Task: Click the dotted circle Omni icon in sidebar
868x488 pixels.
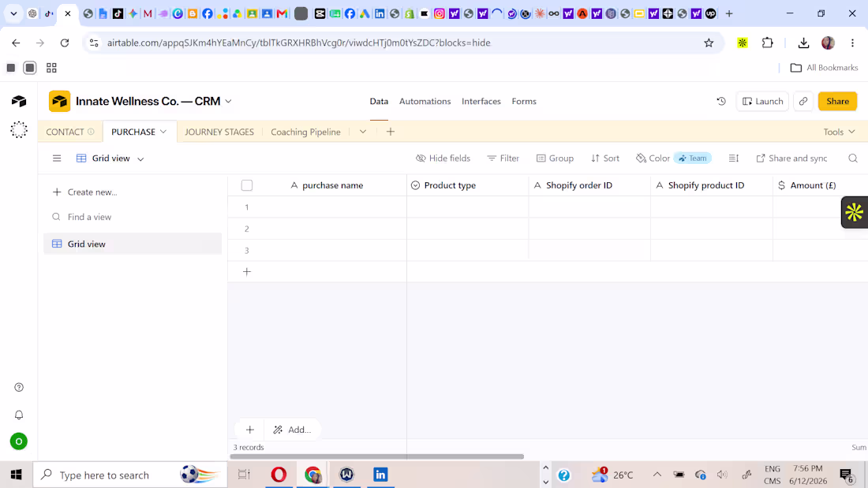Action: (x=19, y=129)
